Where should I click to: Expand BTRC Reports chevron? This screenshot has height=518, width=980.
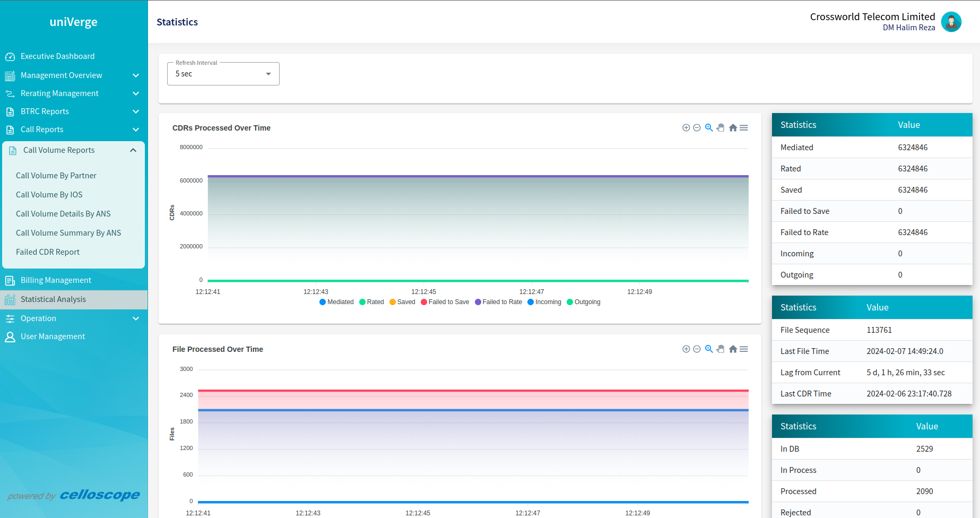tap(136, 111)
